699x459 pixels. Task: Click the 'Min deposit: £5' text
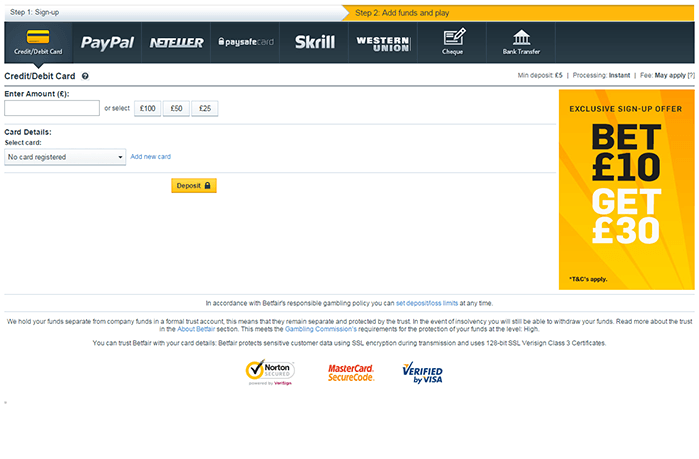[540, 75]
